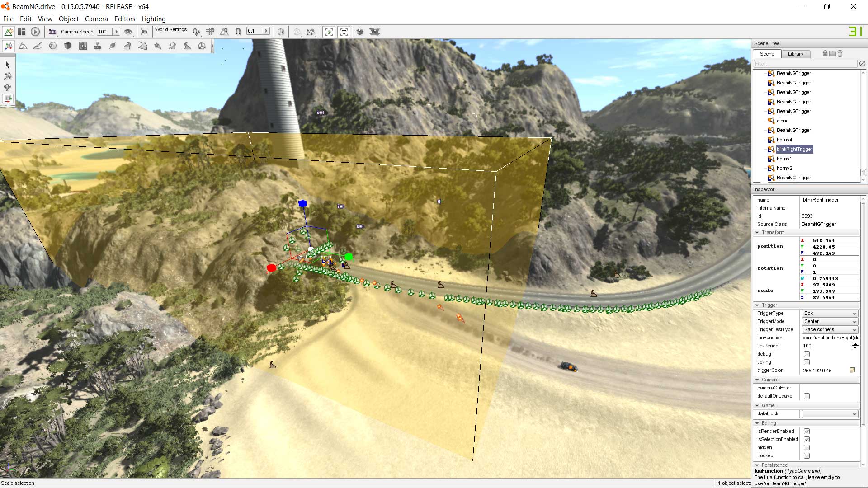Open the GUI Editor layout icon
This screenshot has width=868, height=488.
point(22,32)
